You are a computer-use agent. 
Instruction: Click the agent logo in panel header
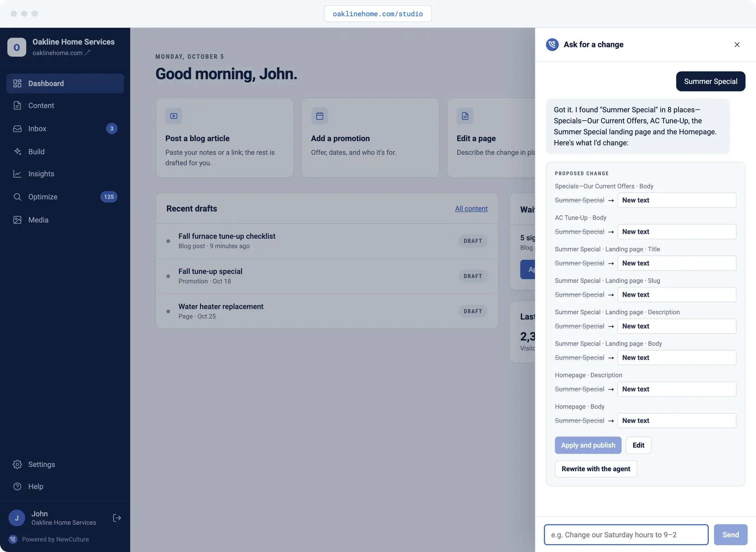(552, 45)
